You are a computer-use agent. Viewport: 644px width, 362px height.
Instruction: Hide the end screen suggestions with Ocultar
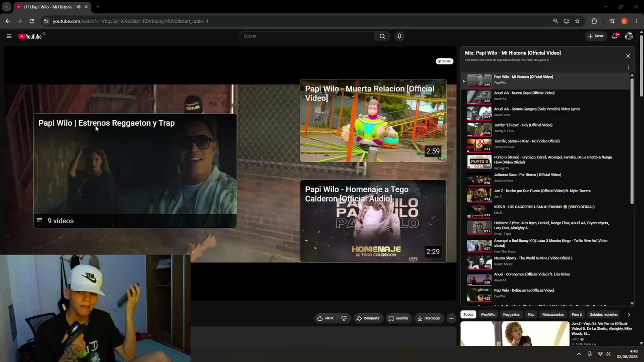445,61
